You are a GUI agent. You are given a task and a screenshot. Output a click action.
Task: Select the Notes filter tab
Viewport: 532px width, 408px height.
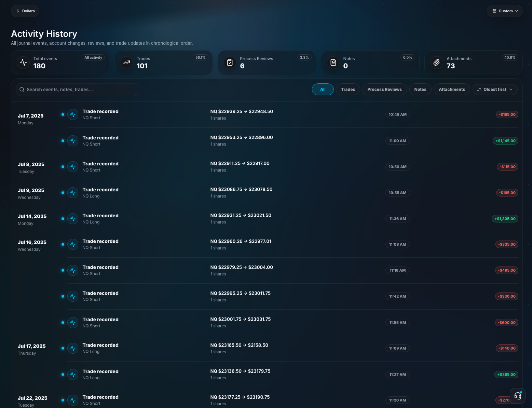coord(420,90)
